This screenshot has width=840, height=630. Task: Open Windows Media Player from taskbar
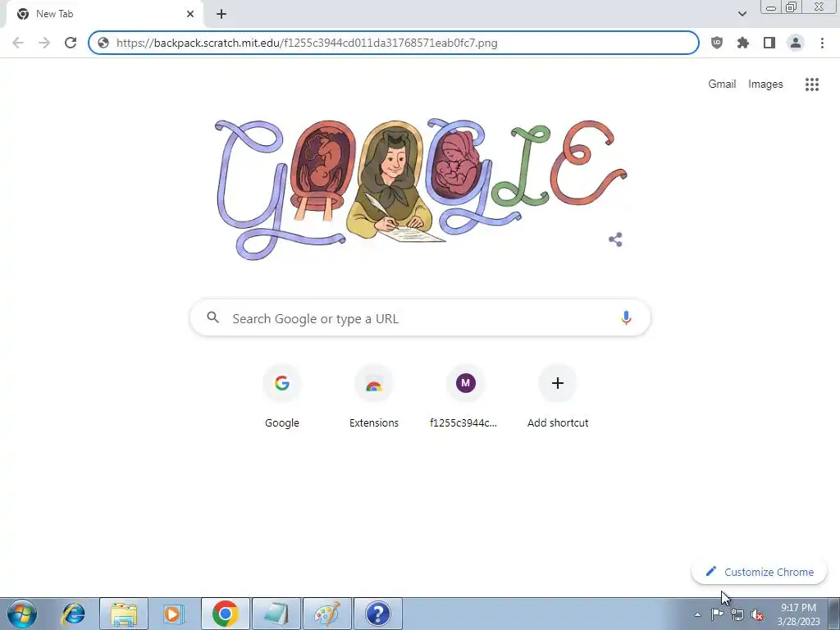pyautogui.click(x=173, y=614)
